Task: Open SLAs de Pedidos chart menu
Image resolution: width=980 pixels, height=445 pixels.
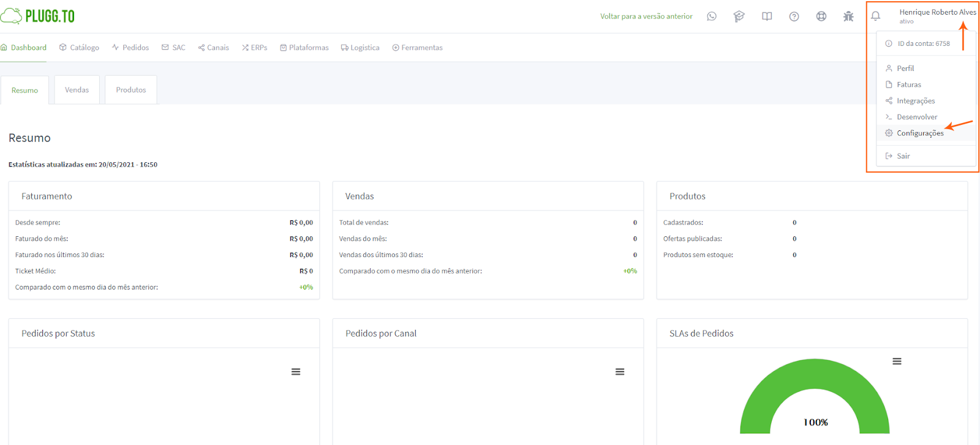Action: pyautogui.click(x=897, y=362)
